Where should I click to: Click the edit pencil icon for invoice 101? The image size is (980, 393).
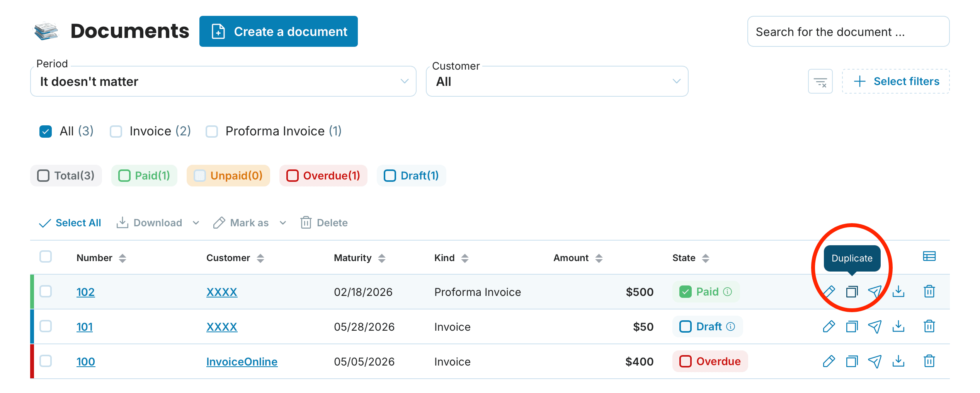[x=829, y=326]
